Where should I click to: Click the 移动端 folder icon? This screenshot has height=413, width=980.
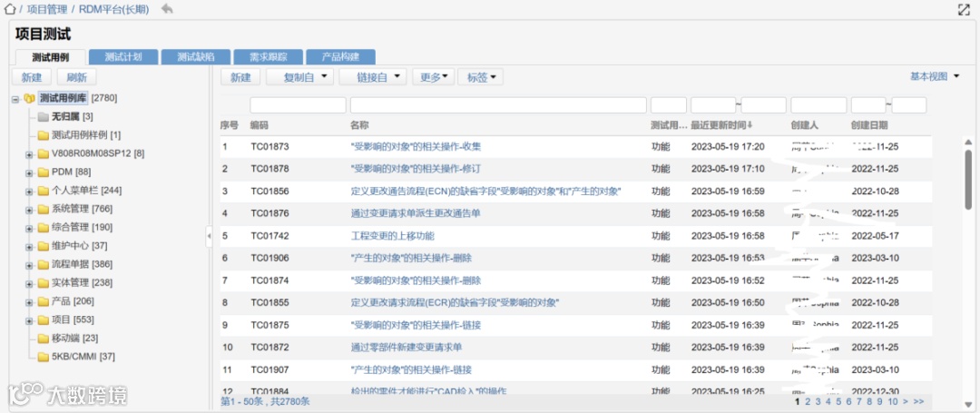click(x=43, y=339)
